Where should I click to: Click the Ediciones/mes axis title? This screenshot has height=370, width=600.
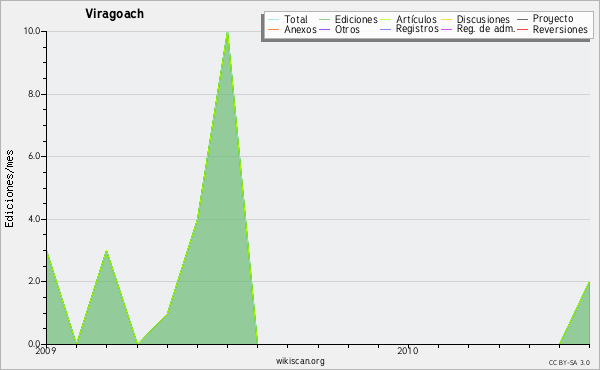pyautogui.click(x=9, y=189)
